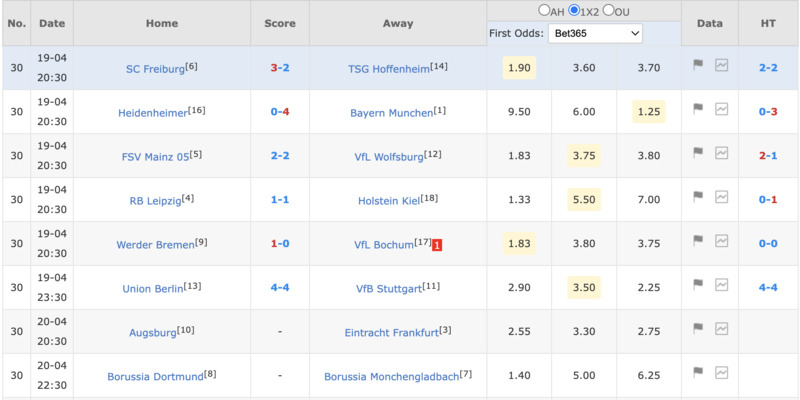Click flag icon in Augsburg row
Viewport: 800px width, 400px height.
point(697,328)
